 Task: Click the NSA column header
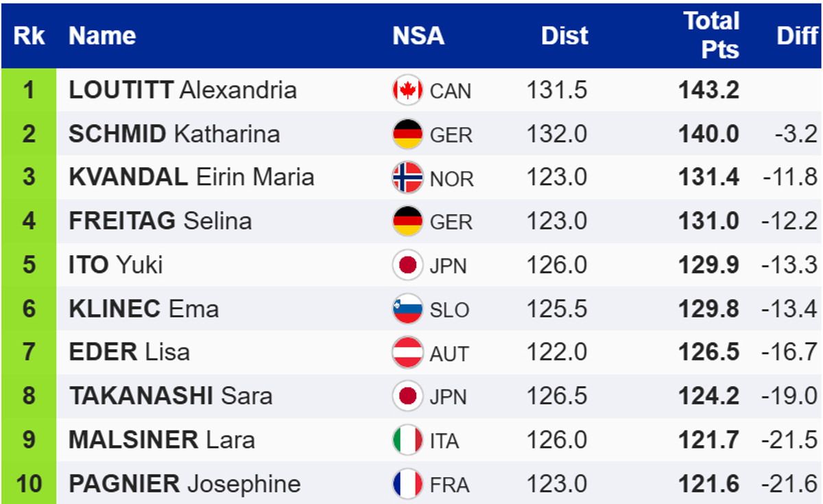418,36
